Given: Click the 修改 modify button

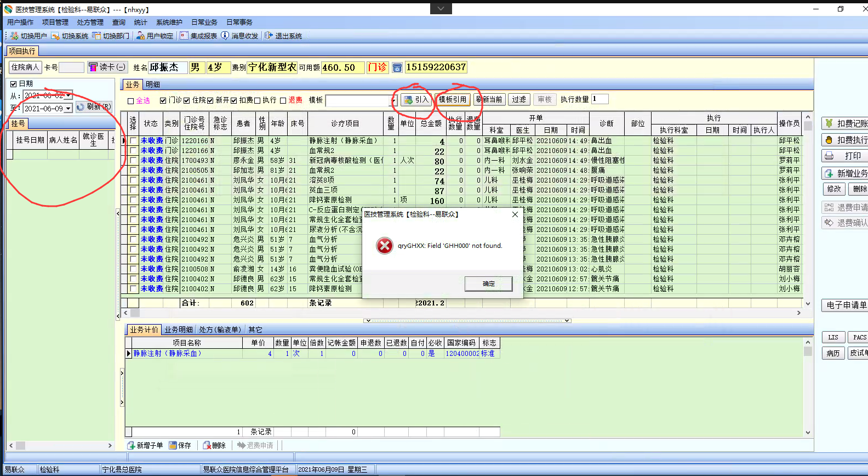Looking at the screenshot, I should tap(833, 189).
